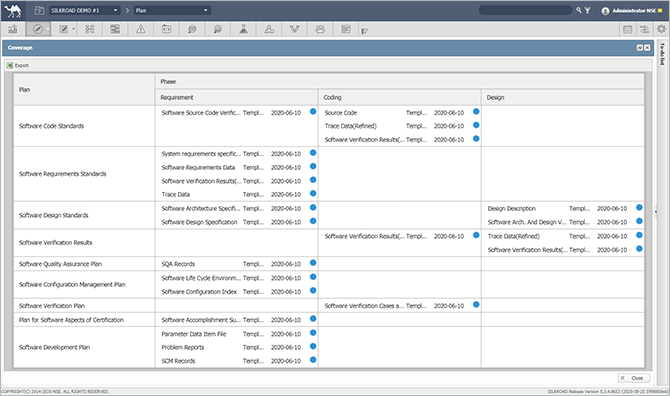Collapse the right side panel handle

point(655,211)
